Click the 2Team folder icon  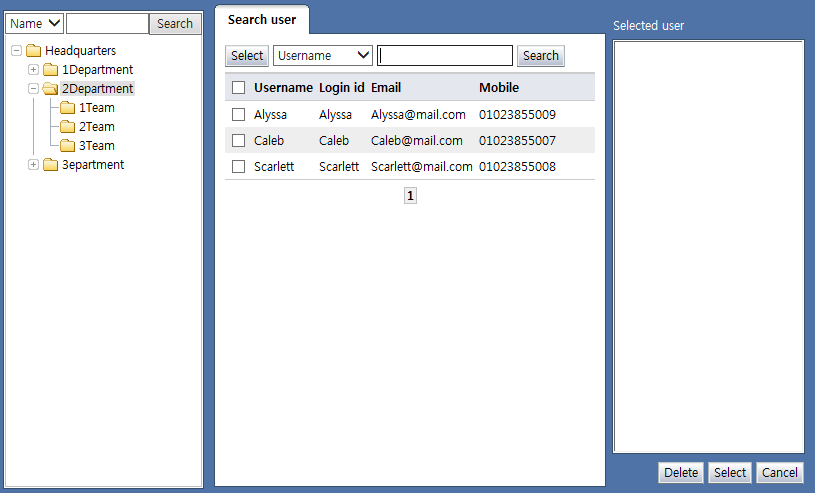tap(67, 127)
